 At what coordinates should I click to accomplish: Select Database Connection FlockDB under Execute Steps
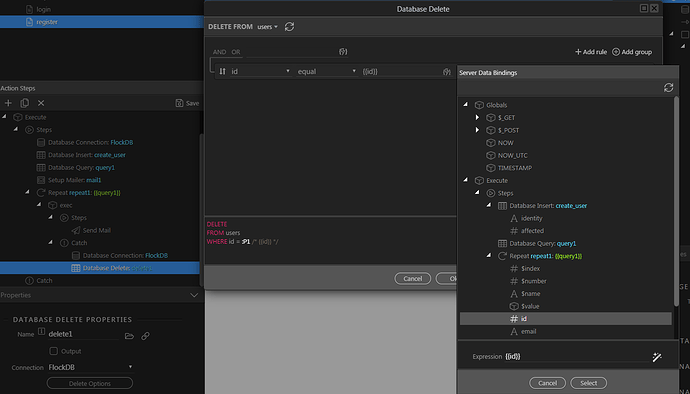(90, 142)
